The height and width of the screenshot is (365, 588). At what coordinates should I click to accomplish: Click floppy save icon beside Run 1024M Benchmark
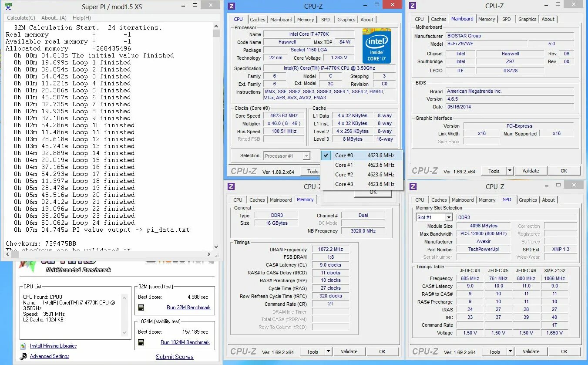[141, 342]
